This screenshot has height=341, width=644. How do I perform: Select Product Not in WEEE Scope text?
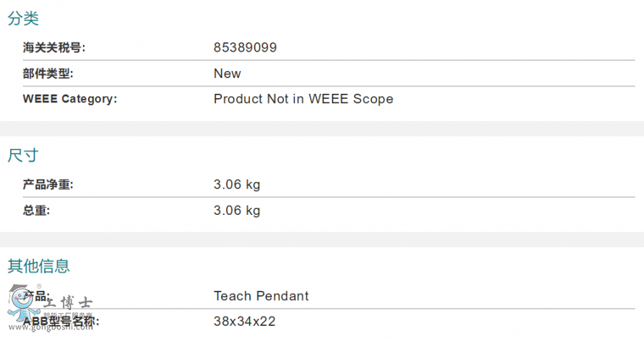303,99
